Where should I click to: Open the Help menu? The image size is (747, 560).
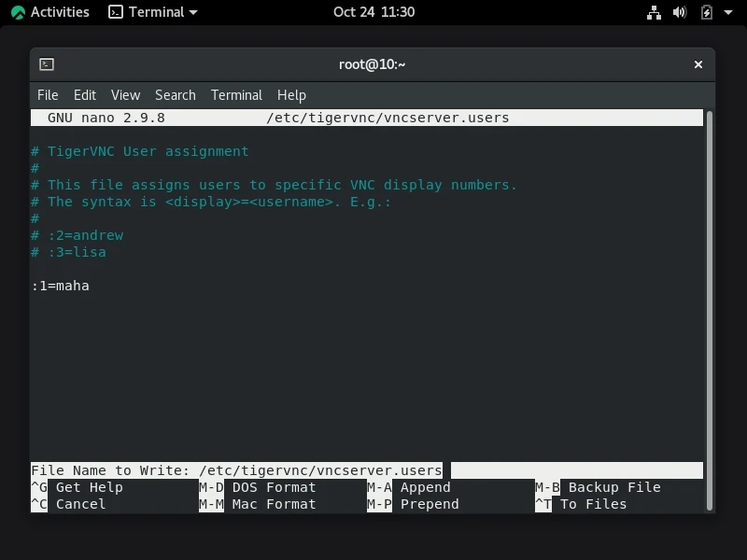291,94
